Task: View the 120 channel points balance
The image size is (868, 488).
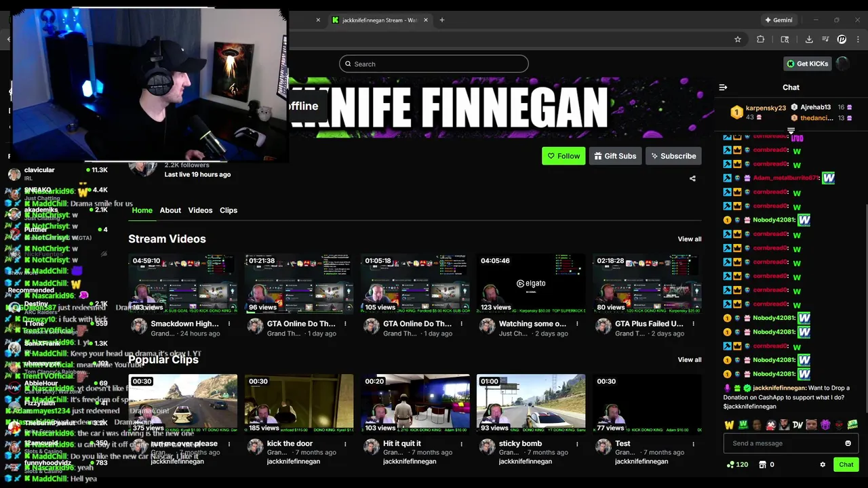Action: click(737, 465)
